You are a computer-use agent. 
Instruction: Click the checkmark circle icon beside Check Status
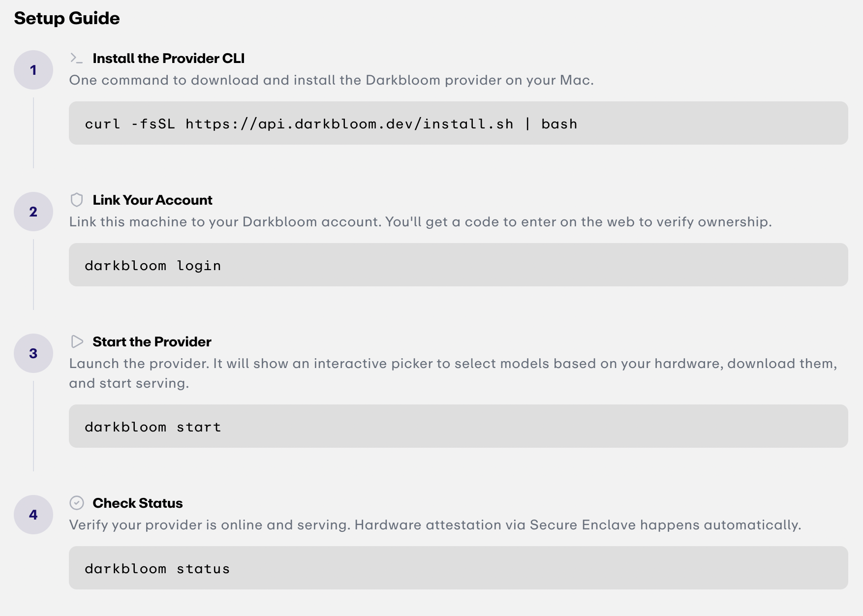click(x=77, y=503)
